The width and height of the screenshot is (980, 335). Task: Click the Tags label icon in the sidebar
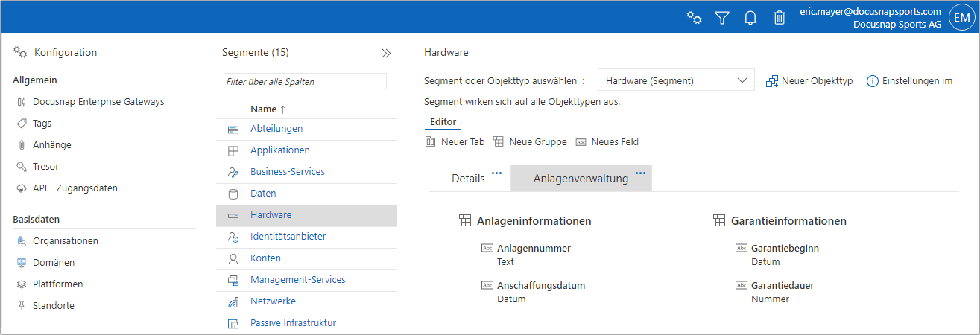pyautogui.click(x=22, y=124)
